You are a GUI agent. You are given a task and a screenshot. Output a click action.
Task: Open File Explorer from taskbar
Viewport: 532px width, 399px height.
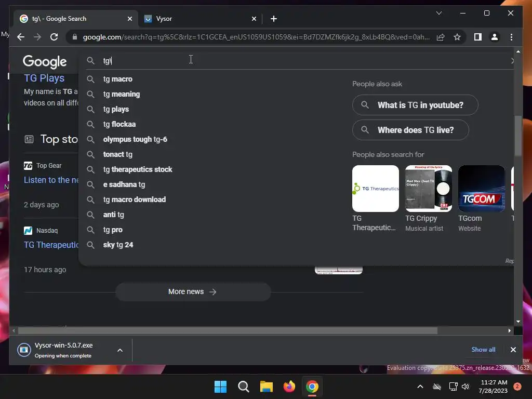pyautogui.click(x=267, y=387)
